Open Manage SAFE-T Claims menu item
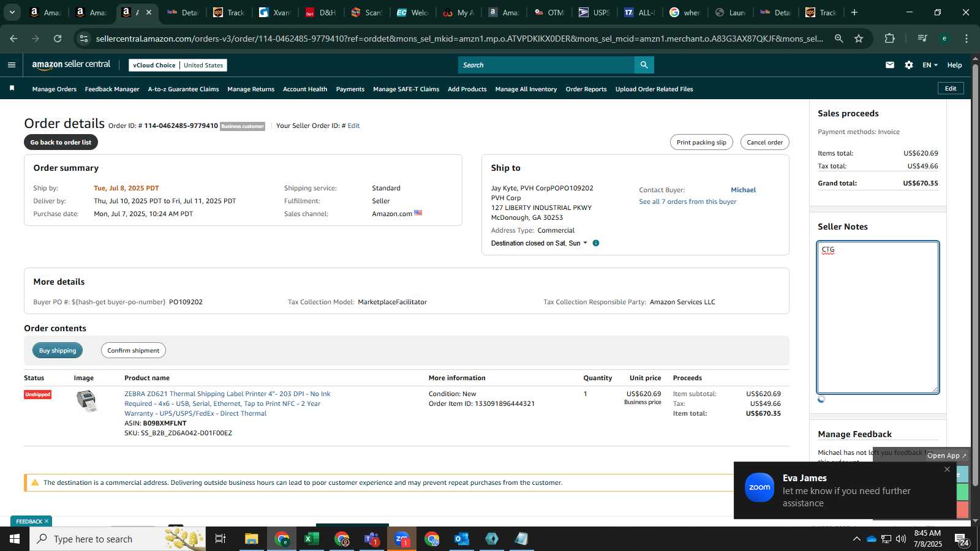980x551 pixels. click(406, 89)
